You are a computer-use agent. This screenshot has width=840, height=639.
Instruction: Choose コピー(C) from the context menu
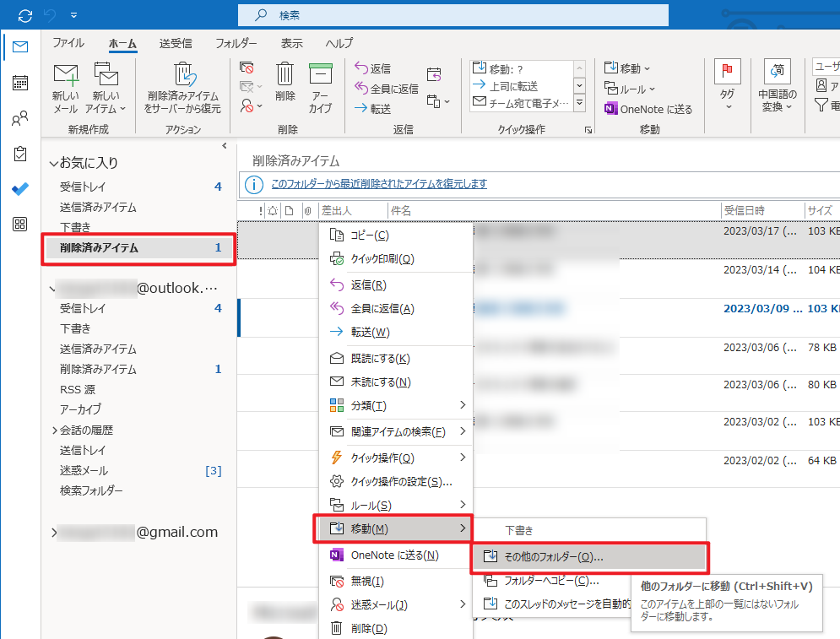coord(396,236)
